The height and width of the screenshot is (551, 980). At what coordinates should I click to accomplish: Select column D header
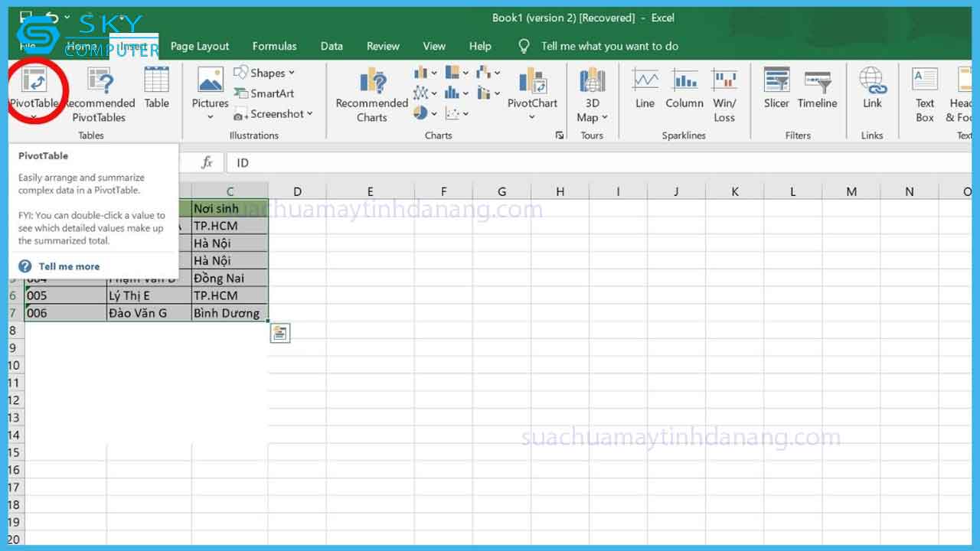(297, 191)
